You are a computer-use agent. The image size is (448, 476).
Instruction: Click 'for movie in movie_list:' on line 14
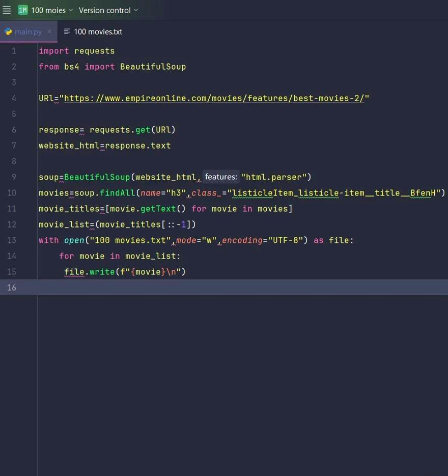point(120,256)
